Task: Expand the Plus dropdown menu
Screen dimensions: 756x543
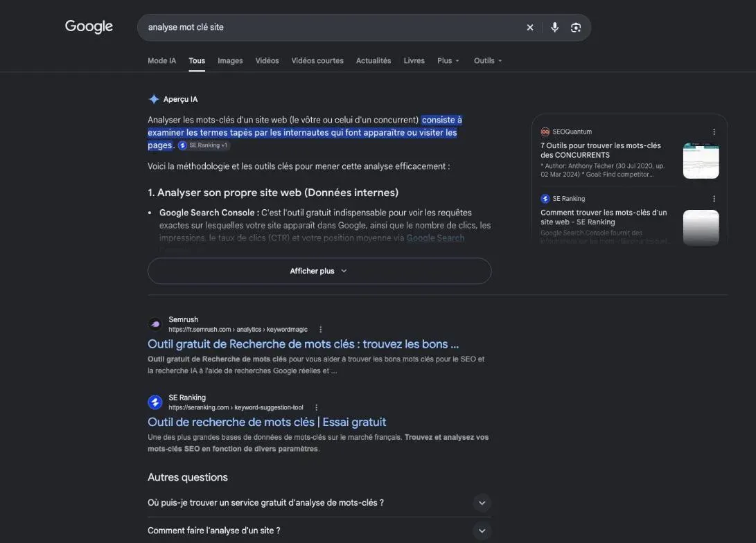Action: coord(448,61)
